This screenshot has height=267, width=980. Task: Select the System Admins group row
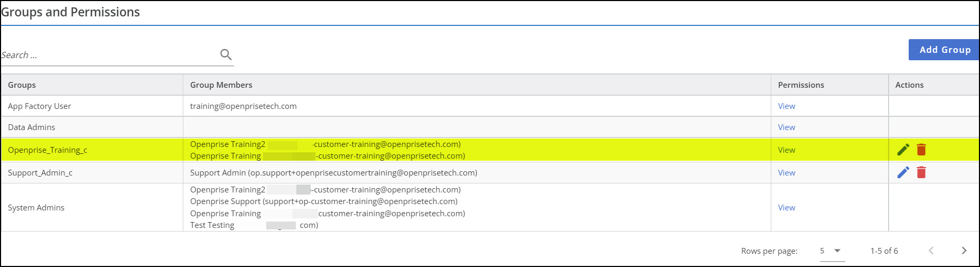point(36,208)
